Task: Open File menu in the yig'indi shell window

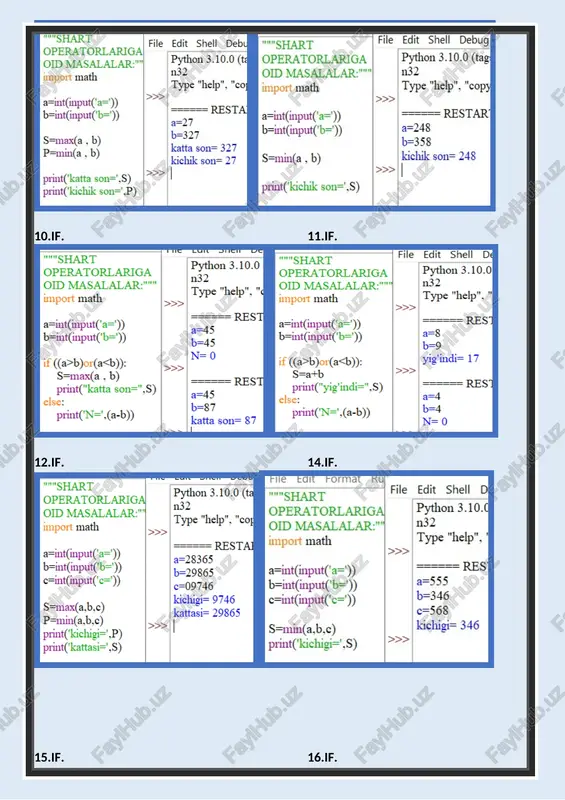Action: (x=406, y=255)
